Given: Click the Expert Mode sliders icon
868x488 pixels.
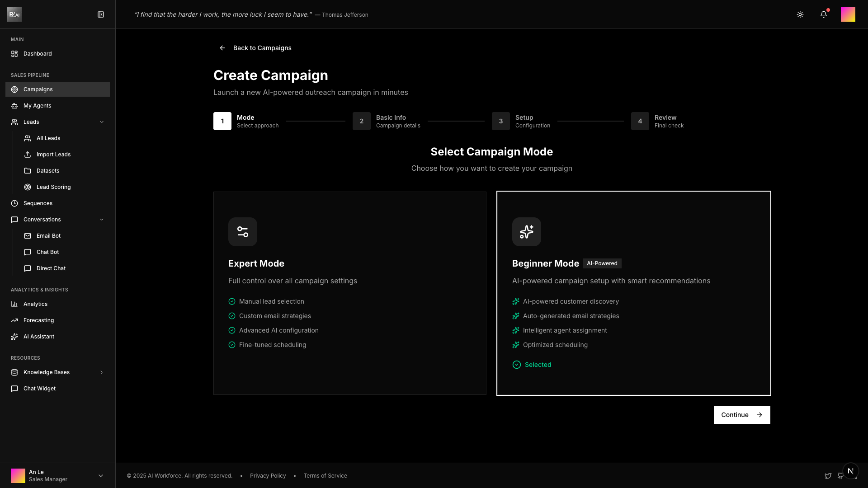Looking at the screenshot, I should tap(243, 232).
